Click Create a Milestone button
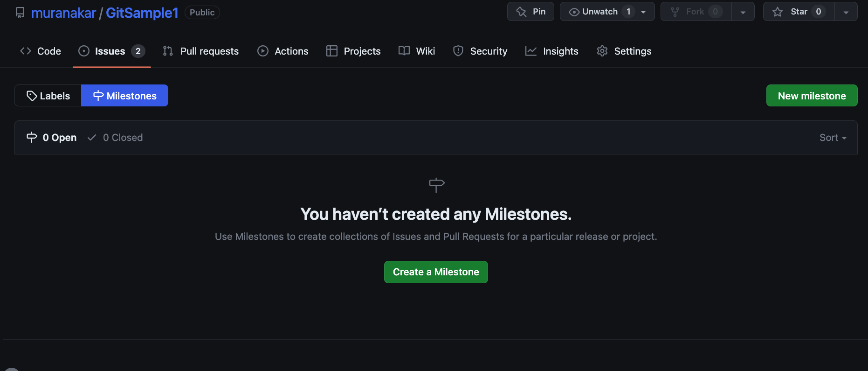Screen dimensions: 868x371 coord(436,272)
